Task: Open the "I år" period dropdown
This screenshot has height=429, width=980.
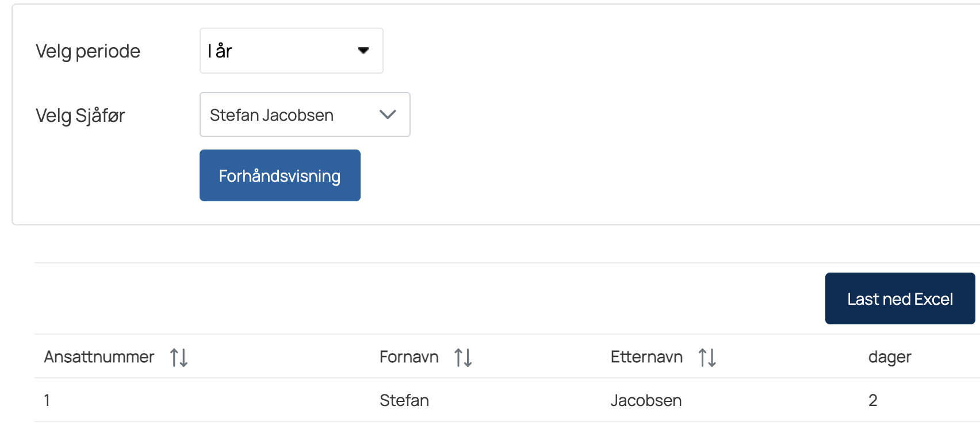Action: pyautogui.click(x=291, y=51)
